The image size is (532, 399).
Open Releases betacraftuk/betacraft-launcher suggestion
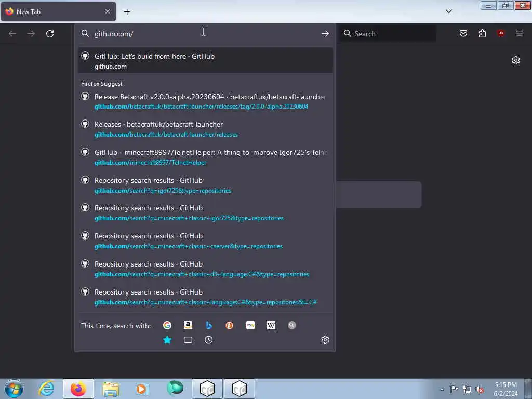(205, 129)
